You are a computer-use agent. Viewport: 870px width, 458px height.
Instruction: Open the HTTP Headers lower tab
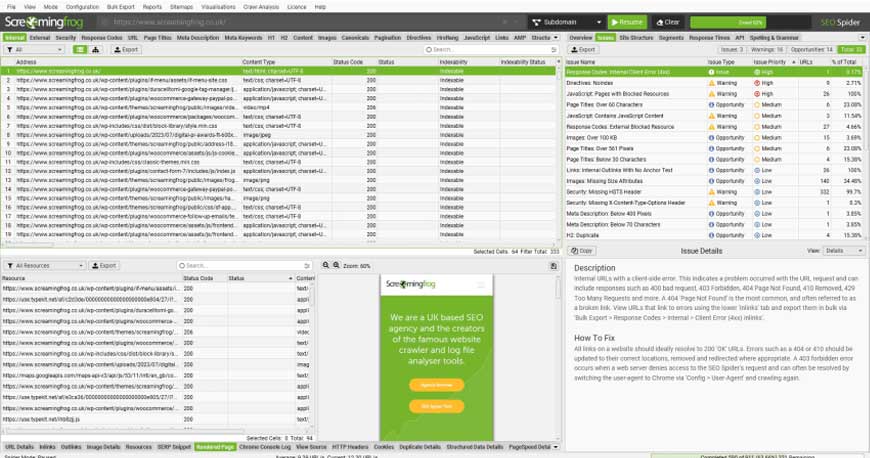(x=350, y=447)
